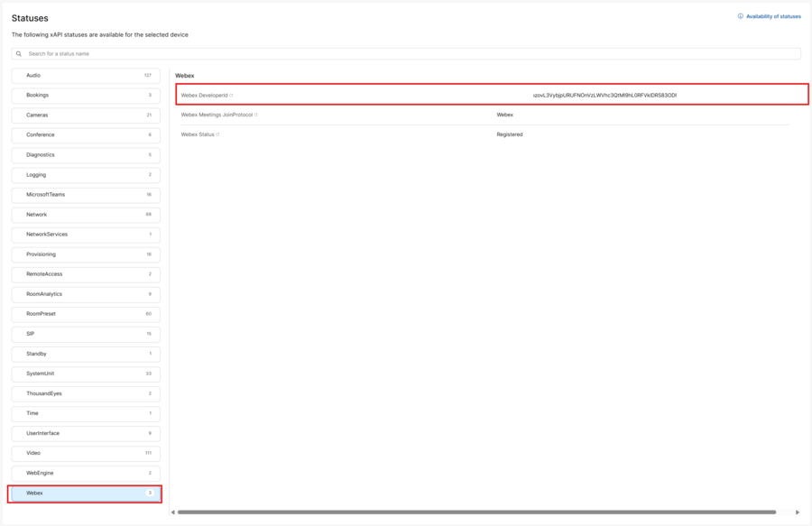
Task: Open Provisioning category
Action: (86, 254)
